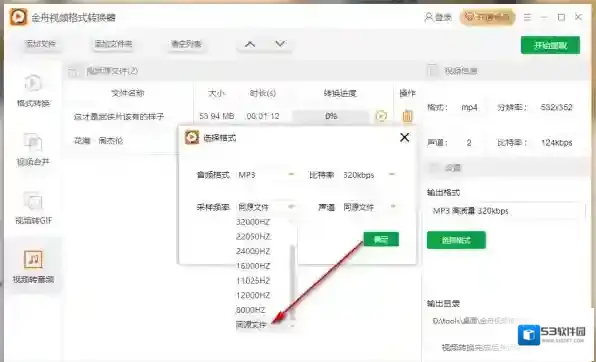Choose 11025HZ from sample rate list

(253, 281)
